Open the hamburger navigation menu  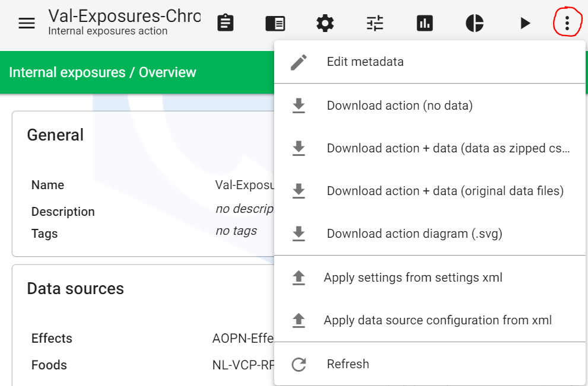[x=27, y=23]
